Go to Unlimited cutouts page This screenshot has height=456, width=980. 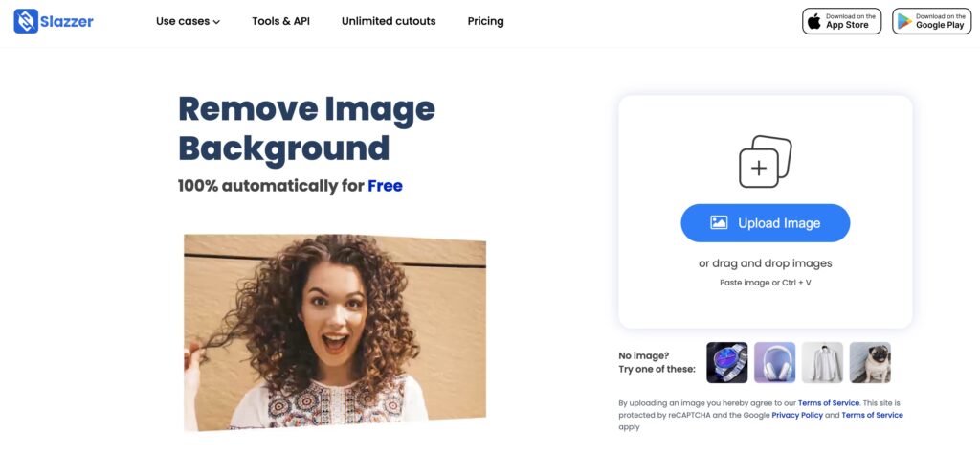[x=389, y=21]
